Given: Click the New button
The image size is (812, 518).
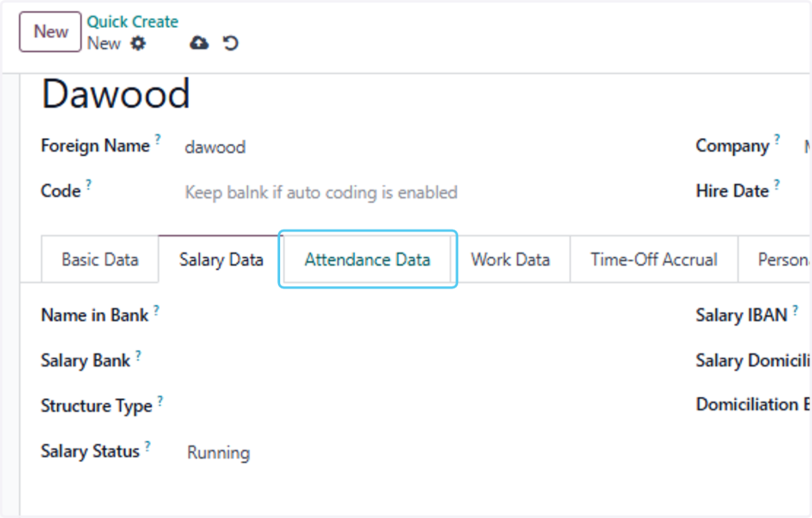Looking at the screenshot, I should pos(51,32).
